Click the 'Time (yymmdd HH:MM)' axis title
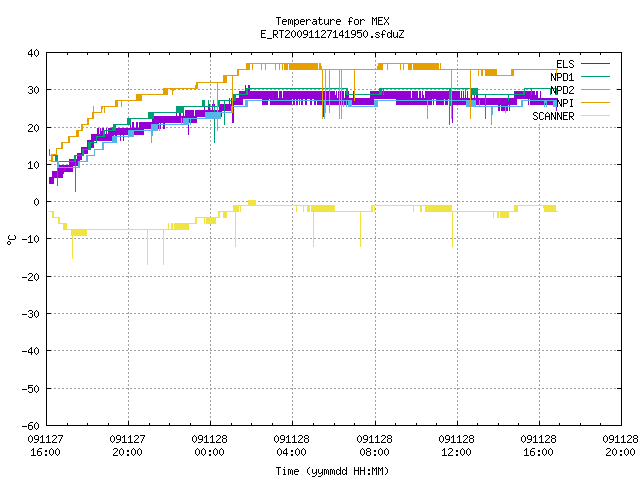Viewport: 640px width, 480px height. pos(332,471)
